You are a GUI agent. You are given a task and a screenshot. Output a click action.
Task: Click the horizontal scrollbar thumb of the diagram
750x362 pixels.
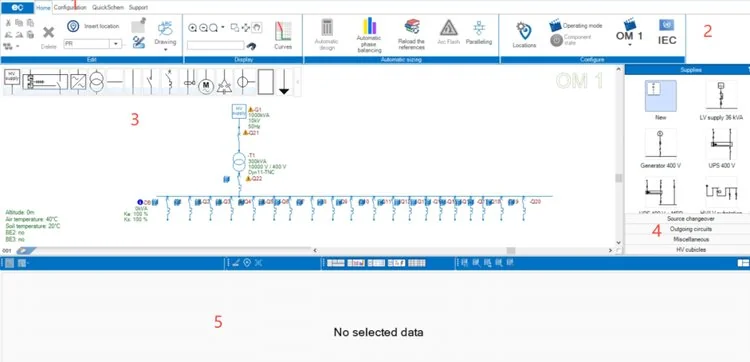point(511,251)
